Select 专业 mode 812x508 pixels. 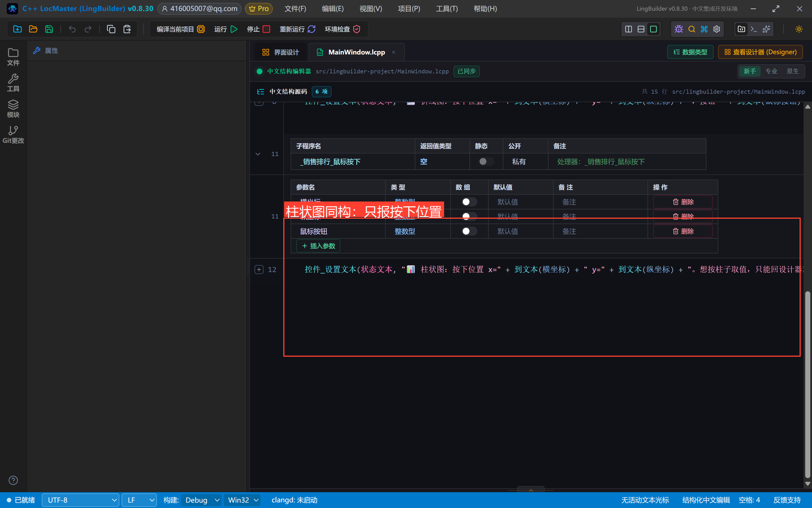coord(771,71)
